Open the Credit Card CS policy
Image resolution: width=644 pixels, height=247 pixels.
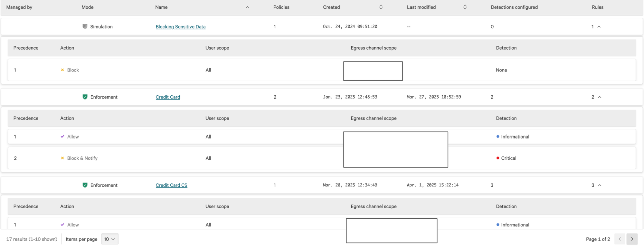171,185
